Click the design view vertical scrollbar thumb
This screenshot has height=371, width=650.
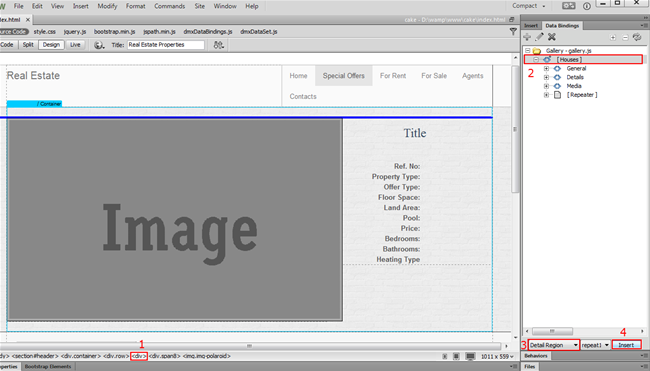click(x=515, y=129)
